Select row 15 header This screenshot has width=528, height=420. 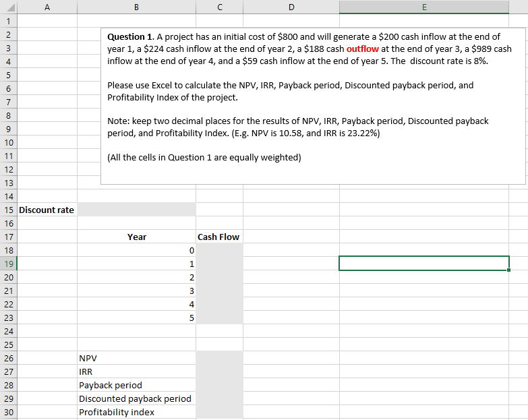[x=8, y=210]
